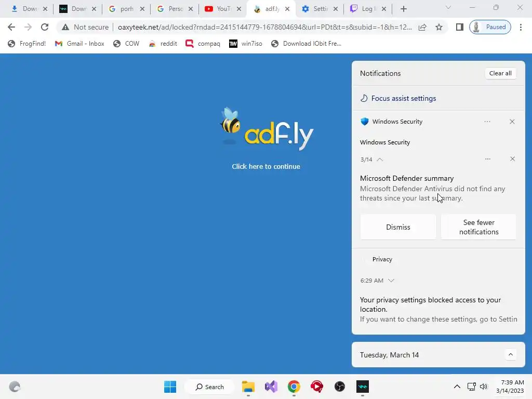Open the win7iso bookmark
532x399 pixels.
(x=246, y=44)
